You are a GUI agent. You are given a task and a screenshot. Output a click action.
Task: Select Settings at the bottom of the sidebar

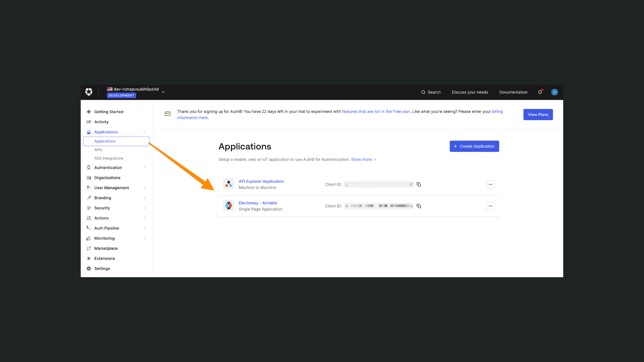[102, 268]
